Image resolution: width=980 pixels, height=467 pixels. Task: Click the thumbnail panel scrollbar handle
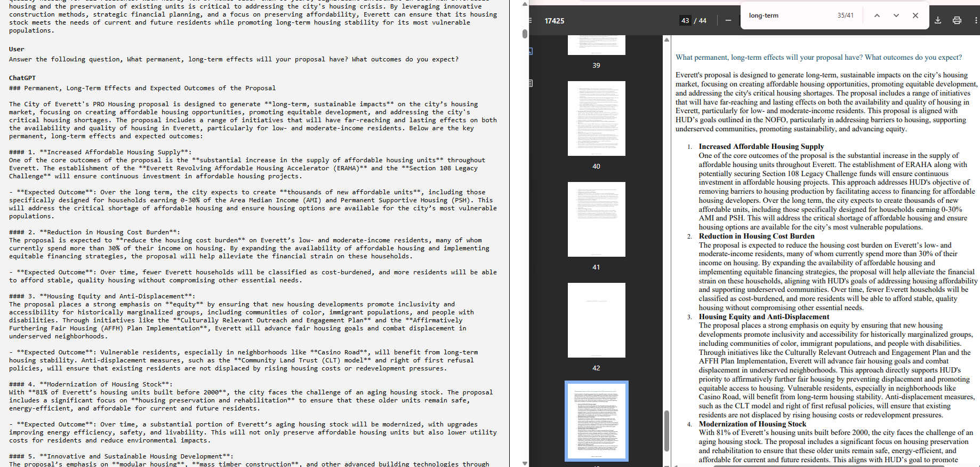(x=666, y=431)
